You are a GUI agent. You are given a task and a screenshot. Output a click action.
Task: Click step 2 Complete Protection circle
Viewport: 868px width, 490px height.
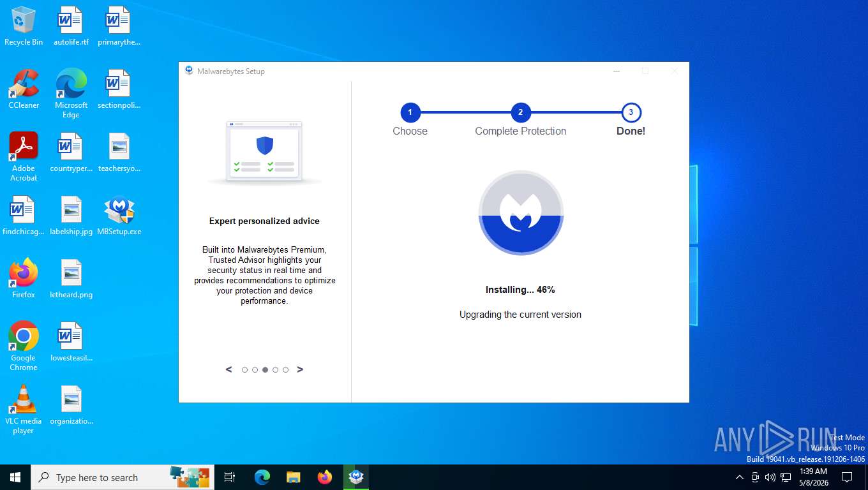coord(521,113)
